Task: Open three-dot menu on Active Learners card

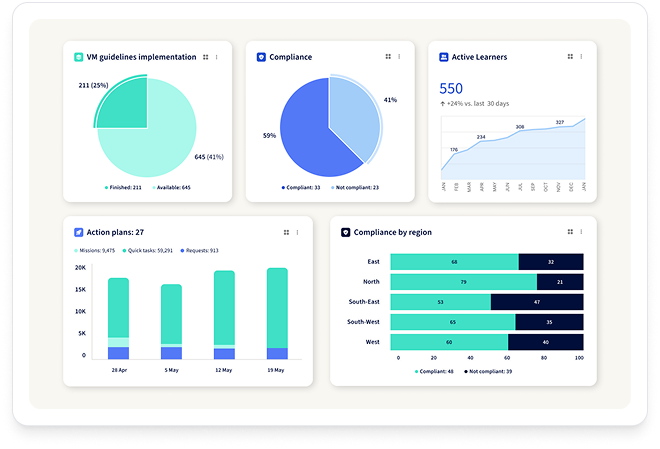Action: [x=582, y=57]
